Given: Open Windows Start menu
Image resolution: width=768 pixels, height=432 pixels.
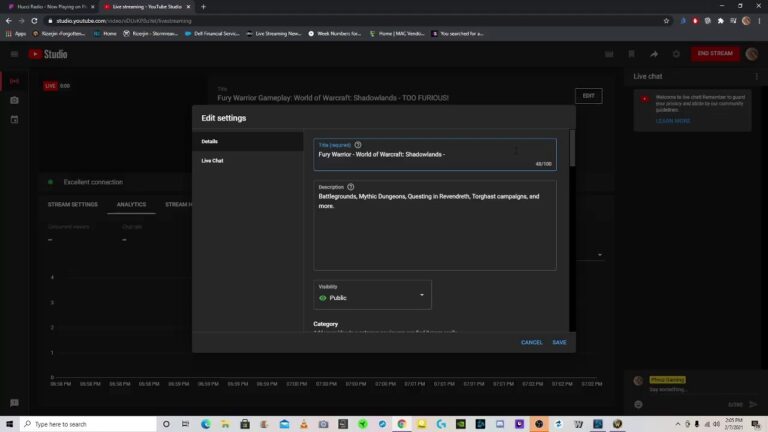Looking at the screenshot, I should click(x=9, y=424).
